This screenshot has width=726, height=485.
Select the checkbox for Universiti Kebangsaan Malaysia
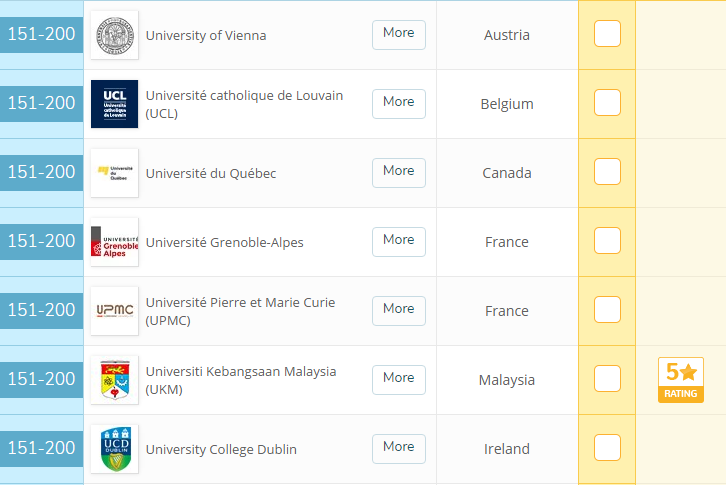pos(607,379)
